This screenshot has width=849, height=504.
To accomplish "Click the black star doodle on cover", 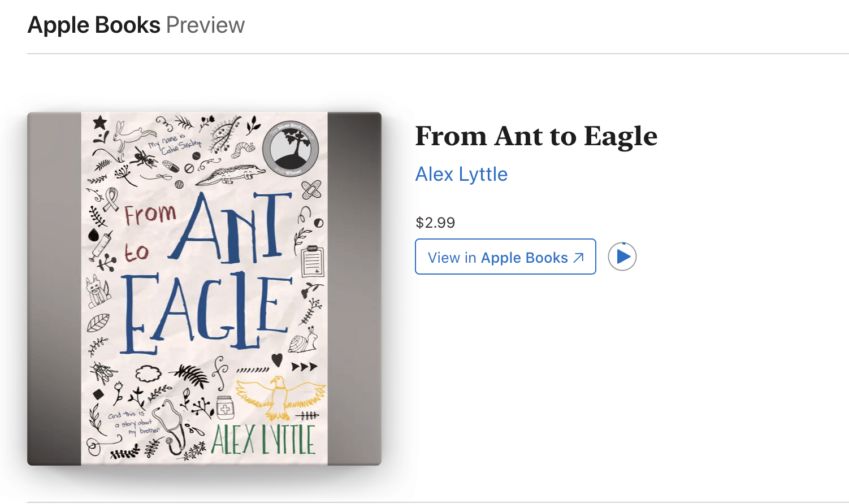I will (99, 121).
